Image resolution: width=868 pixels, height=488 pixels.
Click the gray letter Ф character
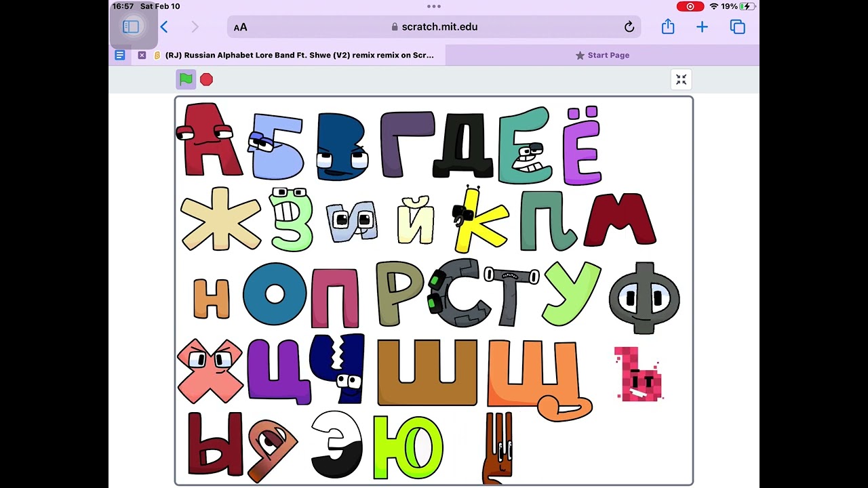pyautogui.click(x=644, y=298)
